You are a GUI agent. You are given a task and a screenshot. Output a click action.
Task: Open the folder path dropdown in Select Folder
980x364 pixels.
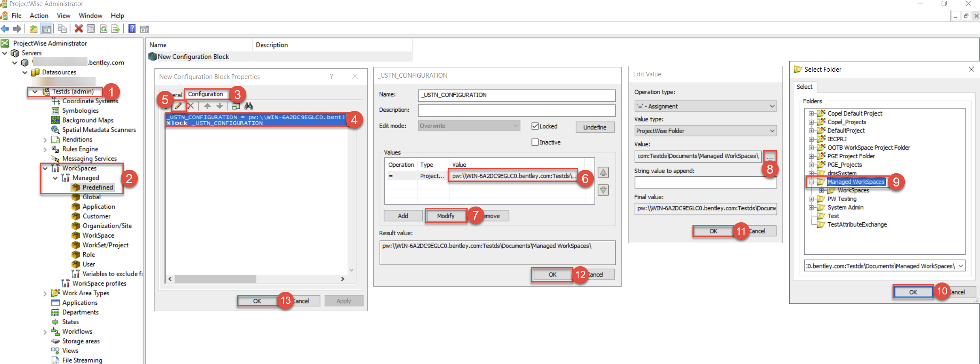960,266
